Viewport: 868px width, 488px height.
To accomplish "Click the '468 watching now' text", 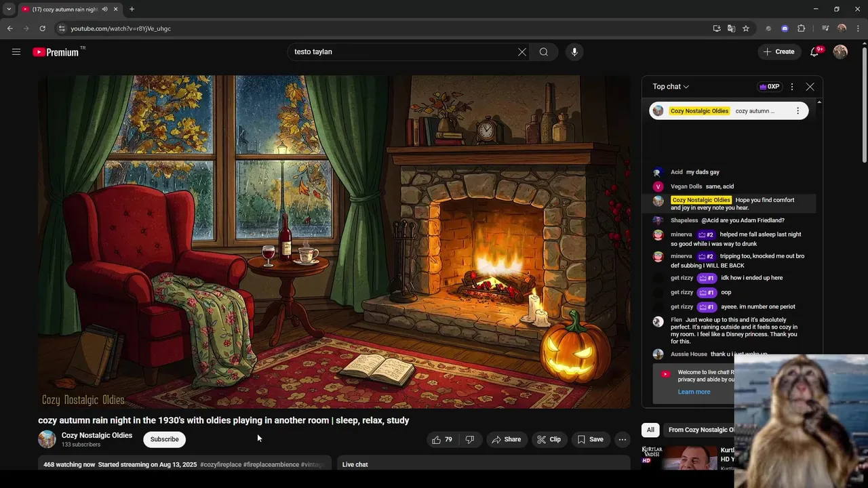I will (69, 464).
